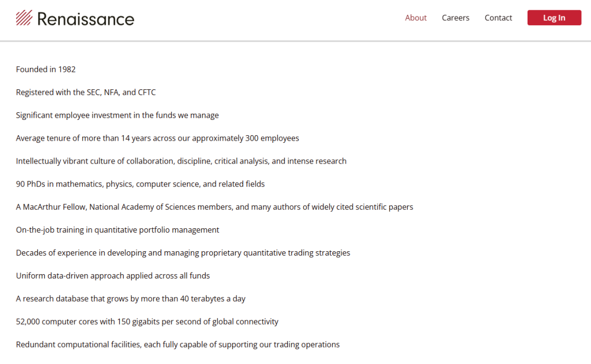Click the '90 PhDs in mathematics' line
Image resolution: width=591 pixels, height=364 pixels.
140,184
